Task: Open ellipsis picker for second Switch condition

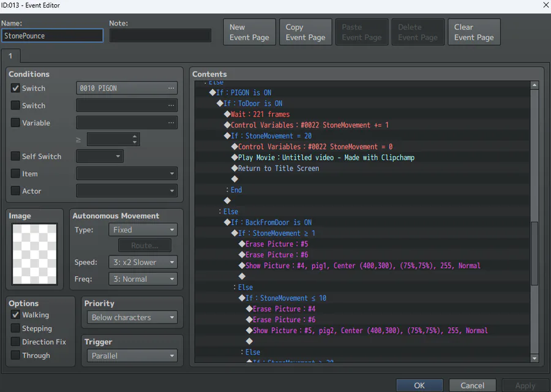Action: (x=171, y=105)
